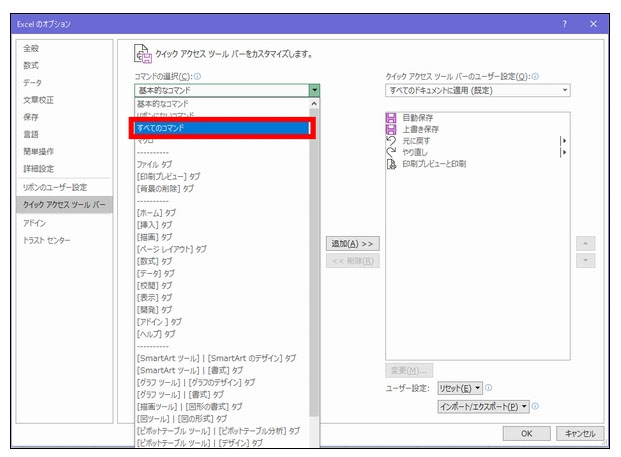Choose [ヘルプ] タブ entry
The image size is (621, 457).
(222, 334)
